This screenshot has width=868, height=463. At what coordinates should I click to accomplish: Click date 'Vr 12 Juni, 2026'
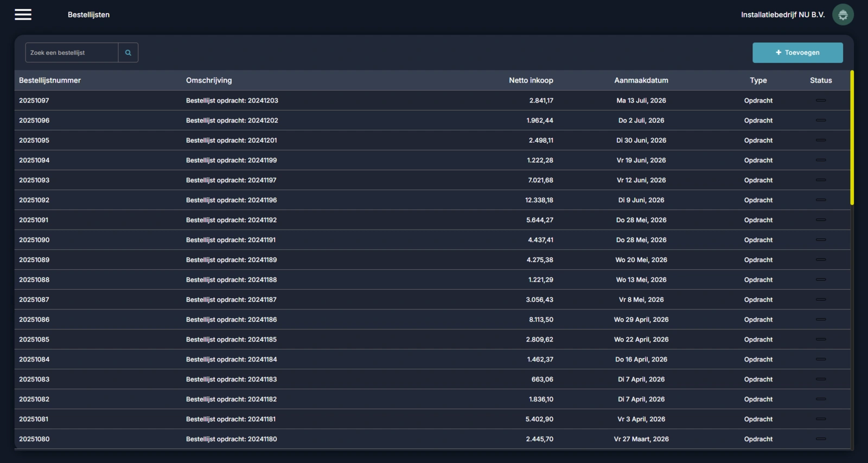point(641,180)
